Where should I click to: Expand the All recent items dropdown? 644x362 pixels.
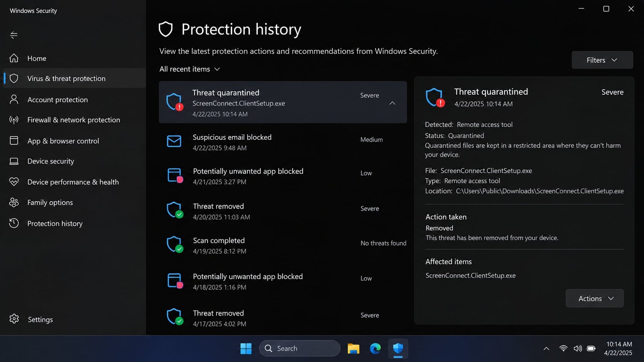[x=190, y=69]
